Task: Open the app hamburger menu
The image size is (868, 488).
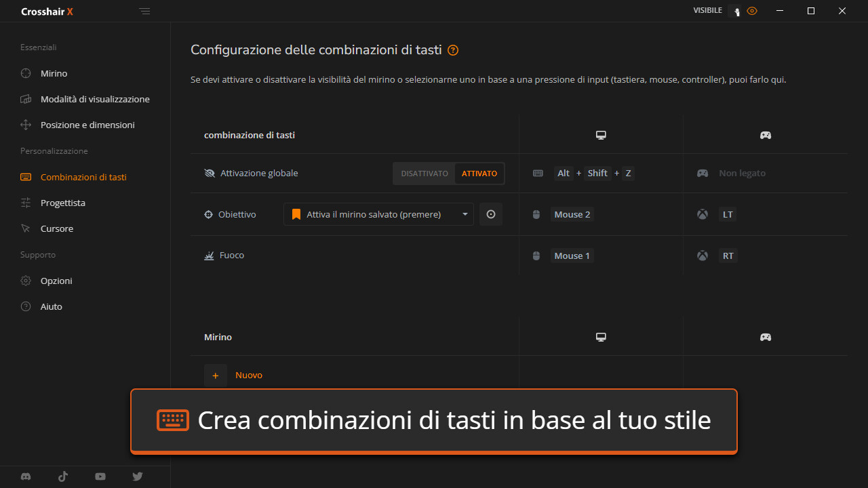Action: point(144,11)
